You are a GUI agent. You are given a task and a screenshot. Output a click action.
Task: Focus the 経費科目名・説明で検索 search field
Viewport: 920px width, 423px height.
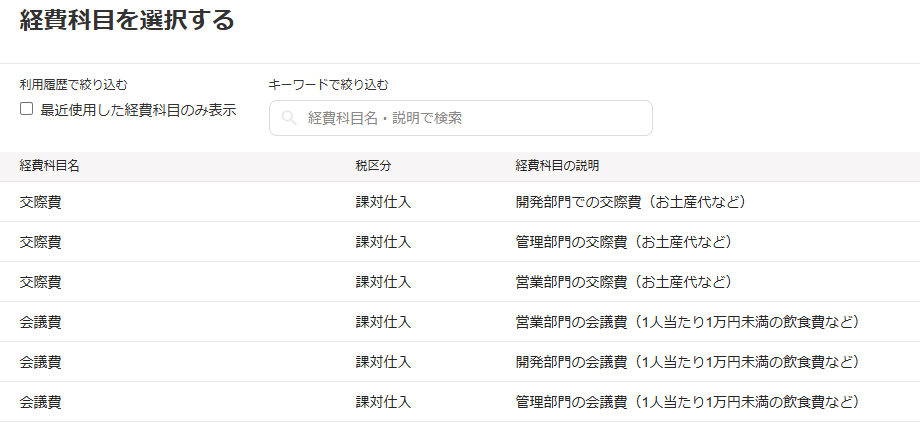pos(470,118)
